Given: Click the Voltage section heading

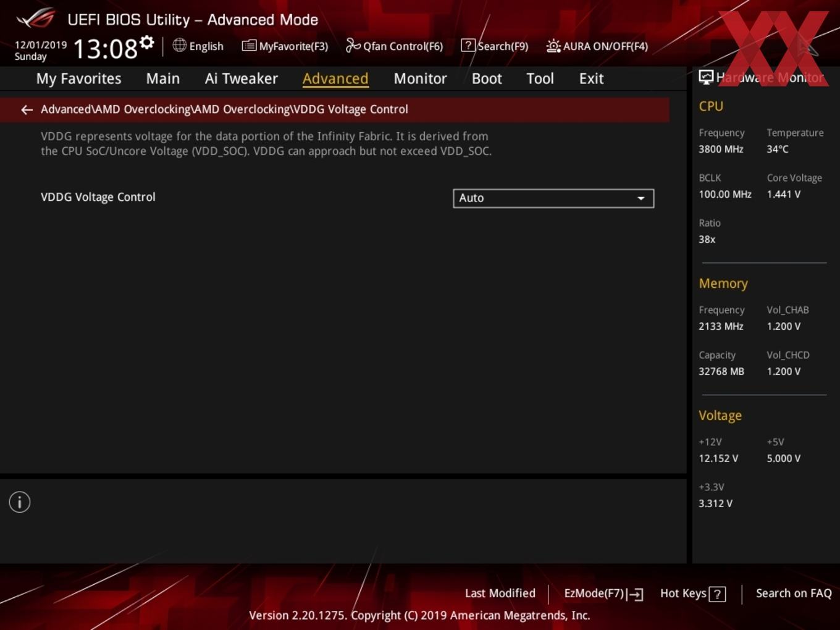Looking at the screenshot, I should tap(720, 416).
